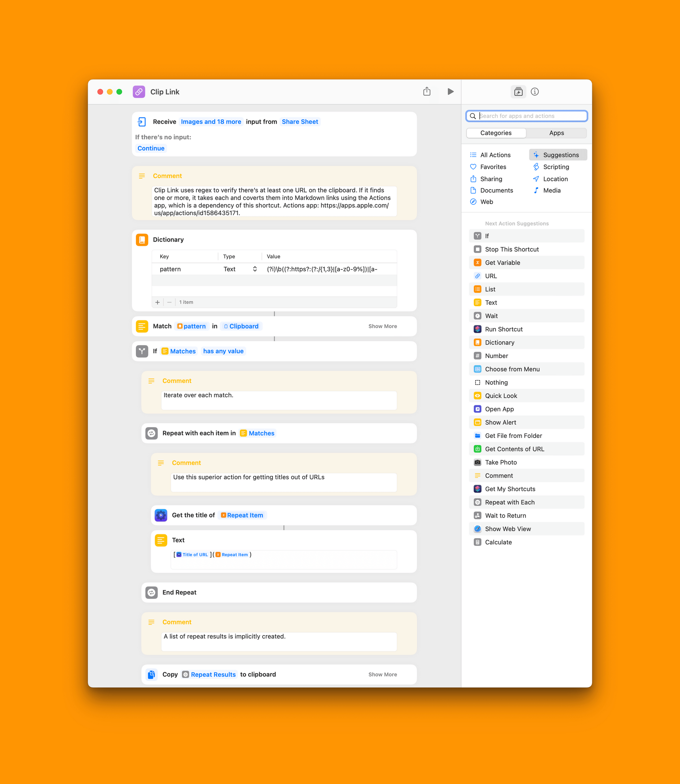Select Run Shortcut suggestion
The height and width of the screenshot is (784, 680).
[x=527, y=329]
